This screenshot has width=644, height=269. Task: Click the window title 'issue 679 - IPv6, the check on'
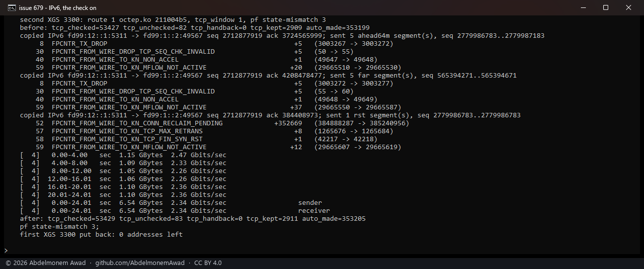click(x=58, y=7)
